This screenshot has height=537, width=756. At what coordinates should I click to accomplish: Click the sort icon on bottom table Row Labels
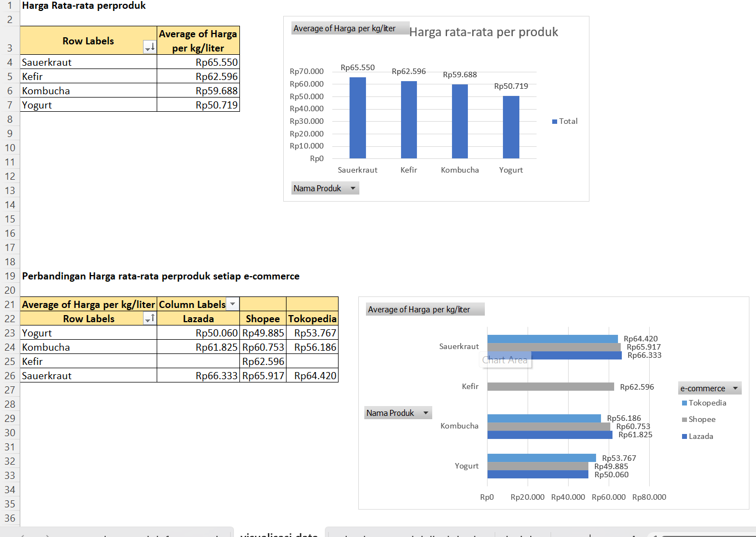pyautogui.click(x=149, y=318)
